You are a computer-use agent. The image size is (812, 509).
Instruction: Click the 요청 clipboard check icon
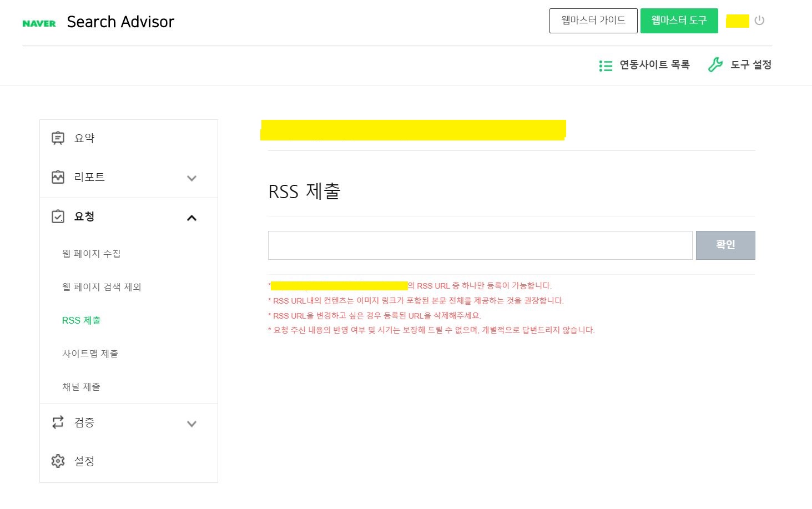(x=58, y=216)
